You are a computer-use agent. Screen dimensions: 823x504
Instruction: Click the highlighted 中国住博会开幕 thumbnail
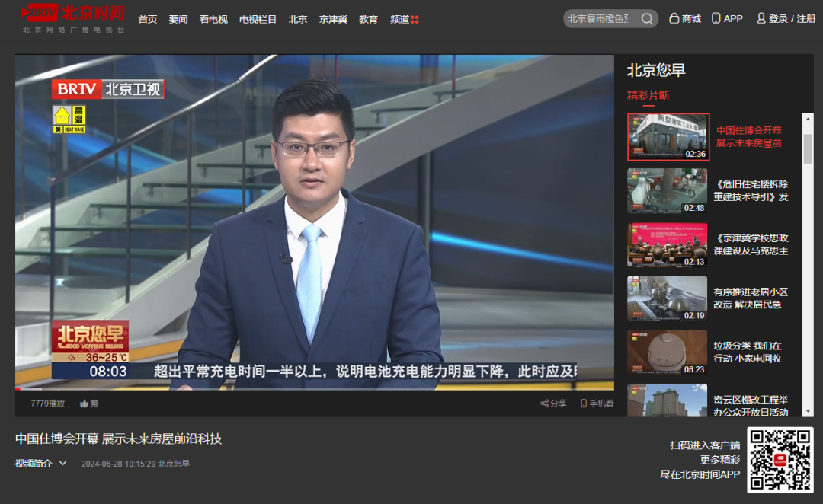point(668,137)
